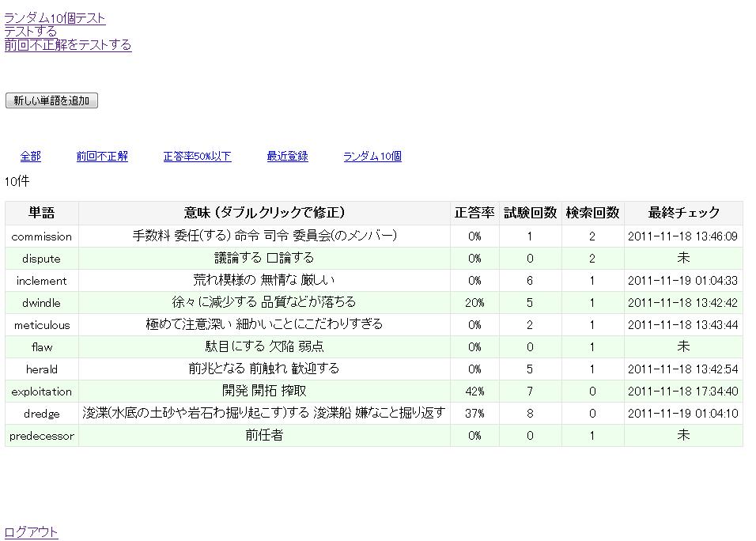This screenshot has height=541, width=756.
Task: Click the 42% accuracy for exploitation
Action: [474, 392]
